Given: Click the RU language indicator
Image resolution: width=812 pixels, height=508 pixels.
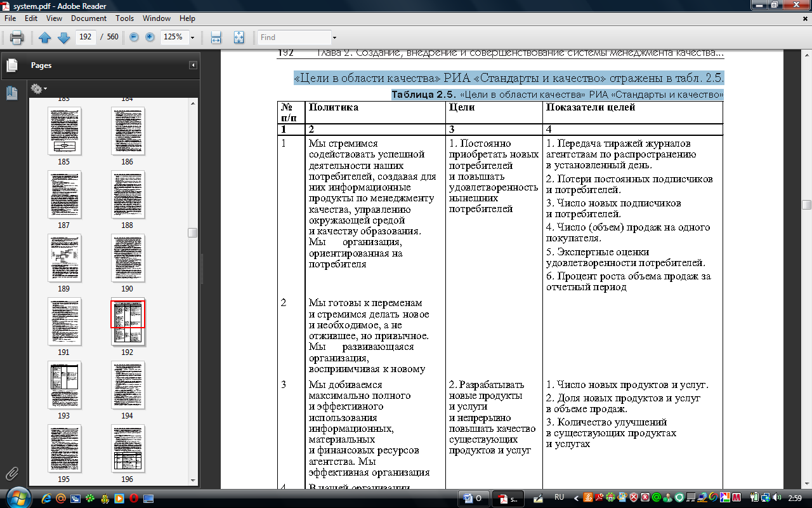Looking at the screenshot, I should pos(559,498).
